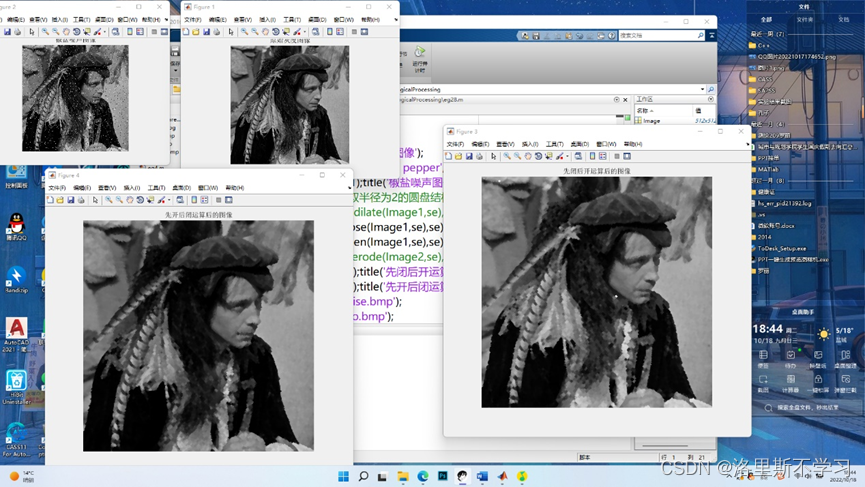Switch to 文件夹 tab in file widget
Viewport: 865px width, 487px height.
804,20
